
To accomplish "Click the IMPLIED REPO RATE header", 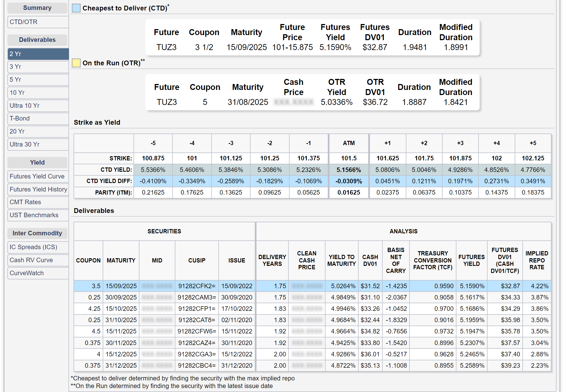I will [537, 260].
